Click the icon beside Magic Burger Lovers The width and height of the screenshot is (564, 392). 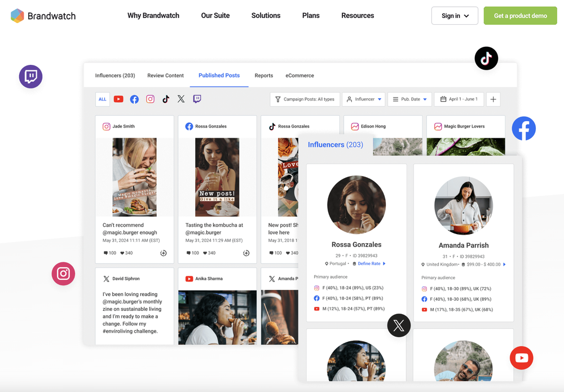pos(438,126)
